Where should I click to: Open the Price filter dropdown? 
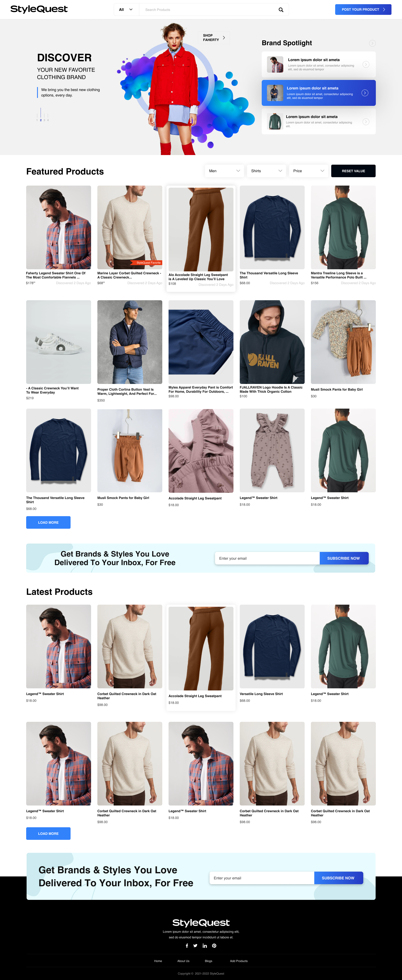tap(309, 171)
